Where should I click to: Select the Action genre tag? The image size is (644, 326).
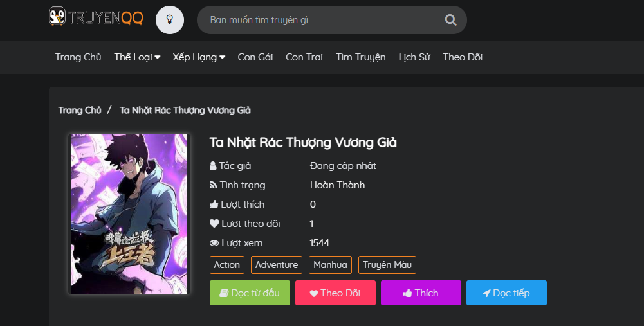[227, 265]
